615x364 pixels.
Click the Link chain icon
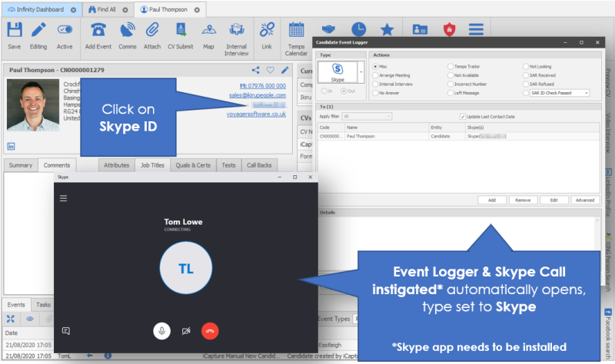(267, 31)
